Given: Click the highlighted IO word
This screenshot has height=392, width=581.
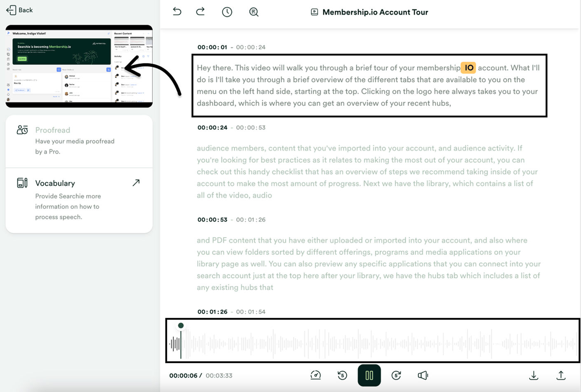Looking at the screenshot, I should coord(469,68).
